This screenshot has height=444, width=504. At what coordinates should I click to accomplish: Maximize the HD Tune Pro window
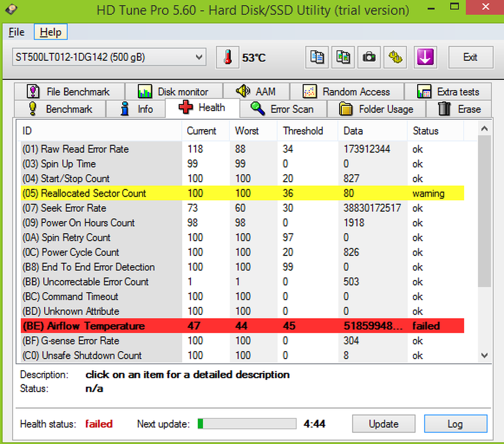tap(454, 7)
